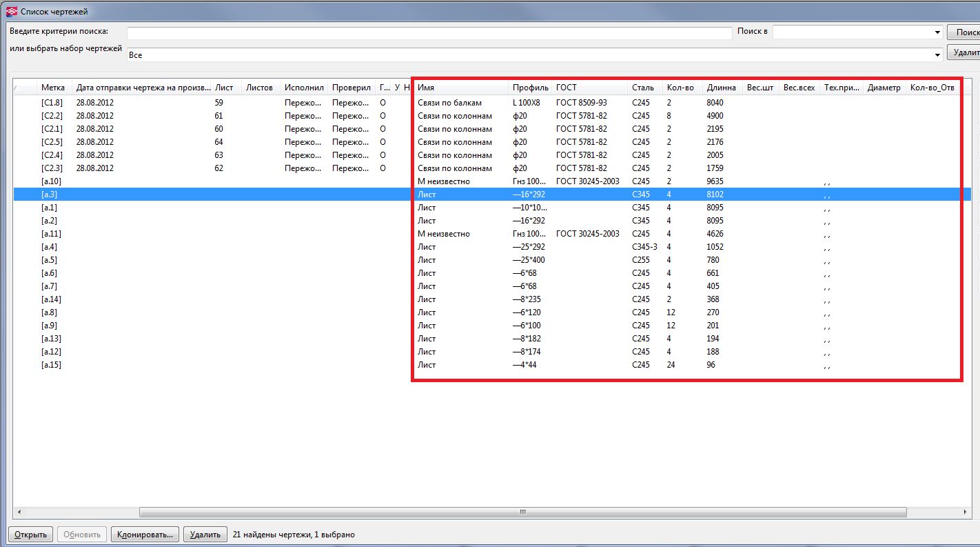Click the steel grade cell 'C345-3'

coord(644,247)
